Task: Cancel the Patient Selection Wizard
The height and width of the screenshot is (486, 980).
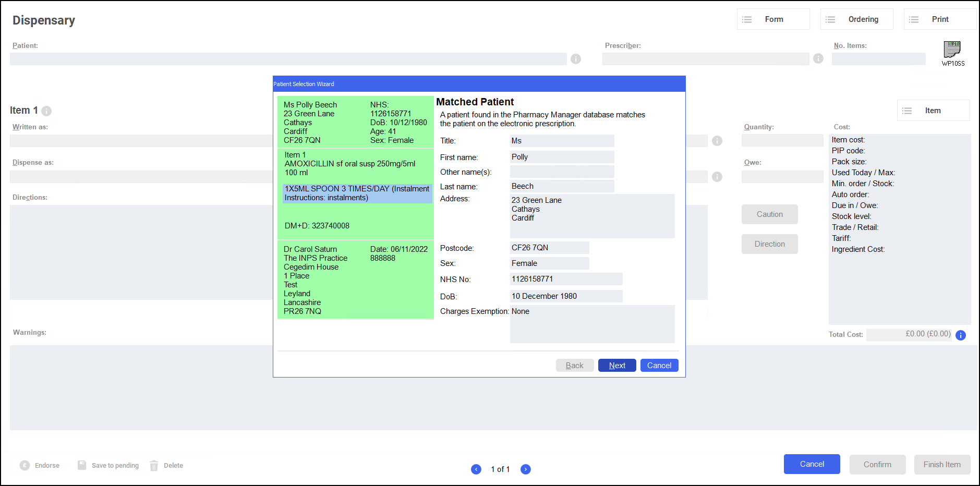Action: pyautogui.click(x=659, y=366)
